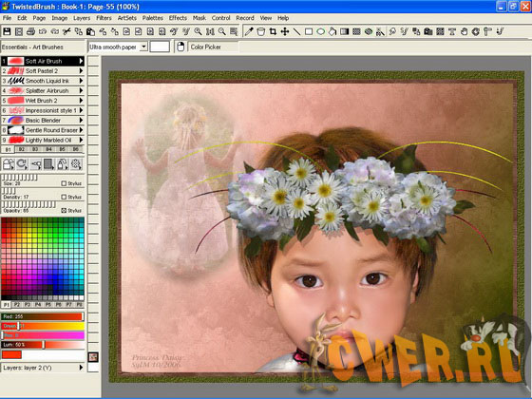Choose the Basic Blender brush
Viewport: 532px width, 399px height.
43,120
